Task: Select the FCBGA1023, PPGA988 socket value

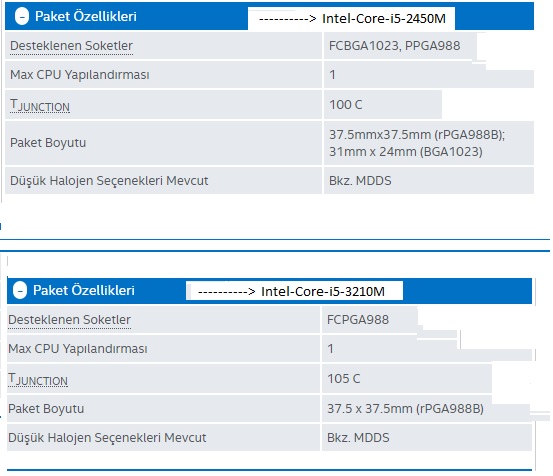Action: tap(394, 46)
